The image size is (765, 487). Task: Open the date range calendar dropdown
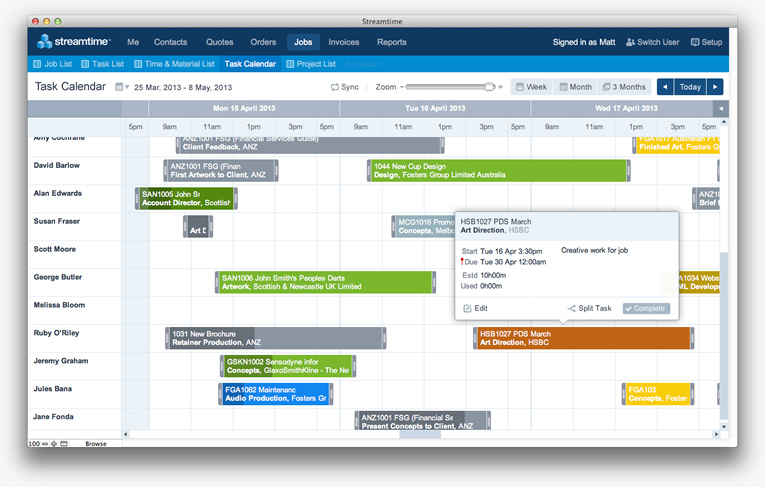(121, 87)
